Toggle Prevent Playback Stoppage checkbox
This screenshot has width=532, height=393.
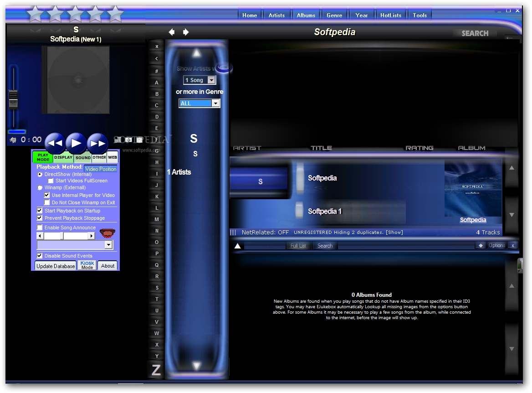pos(40,218)
